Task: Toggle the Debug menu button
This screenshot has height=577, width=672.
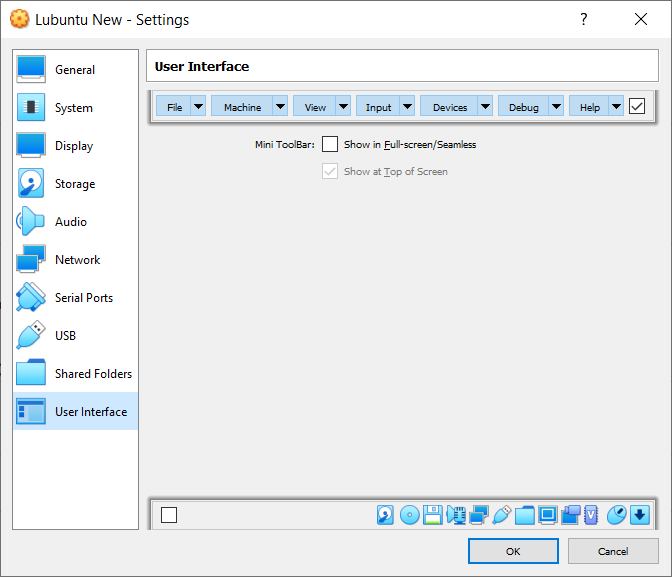Action: coord(523,106)
